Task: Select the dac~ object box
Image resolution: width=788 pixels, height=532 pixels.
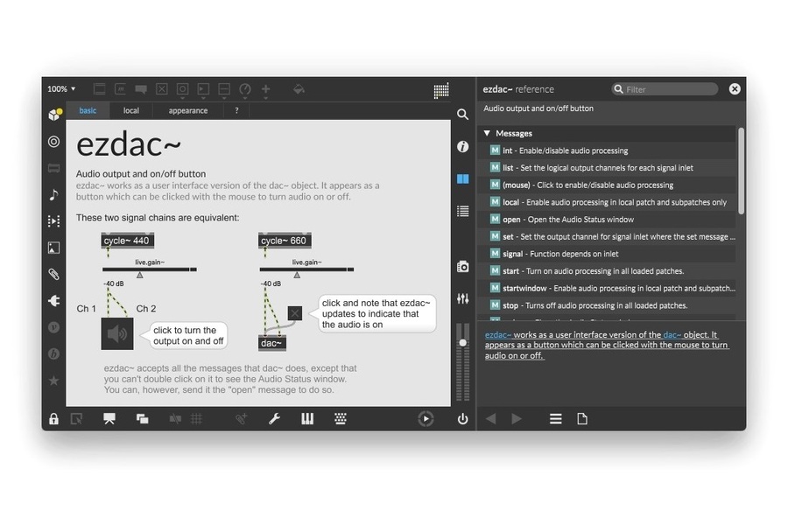Action: (272, 343)
